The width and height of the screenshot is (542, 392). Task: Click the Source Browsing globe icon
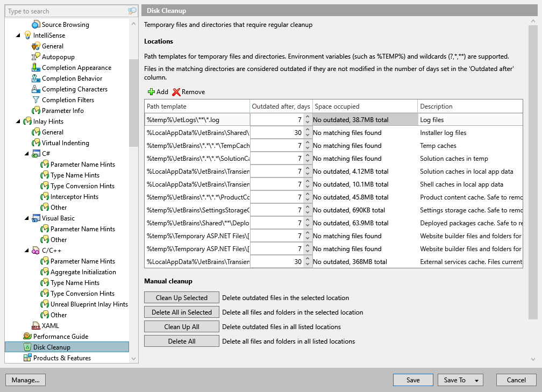(x=36, y=25)
